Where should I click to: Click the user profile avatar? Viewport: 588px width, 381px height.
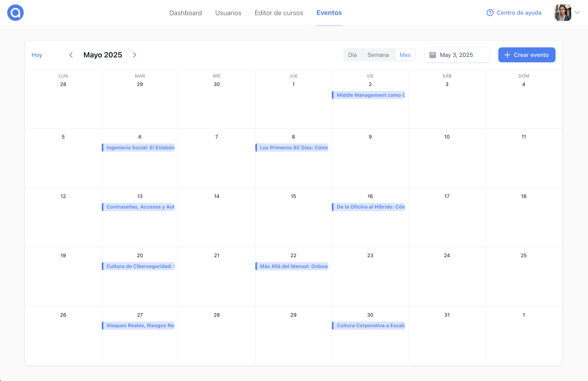[x=563, y=13]
